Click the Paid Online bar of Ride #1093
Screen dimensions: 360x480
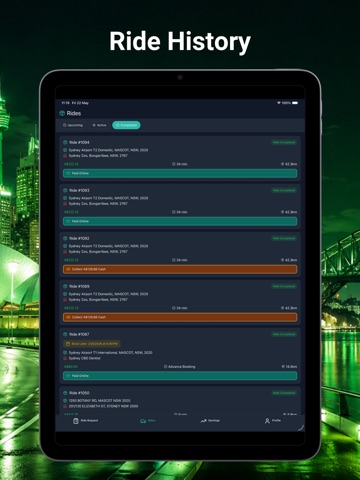coord(180,221)
